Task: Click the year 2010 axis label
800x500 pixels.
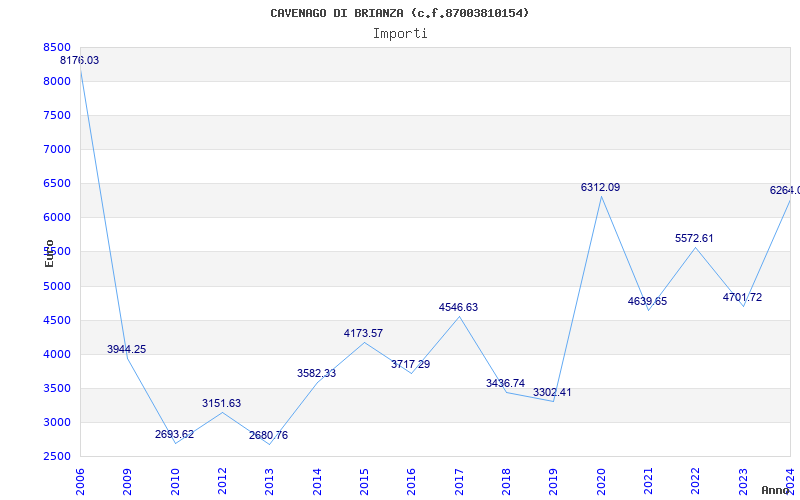Action: click(175, 482)
